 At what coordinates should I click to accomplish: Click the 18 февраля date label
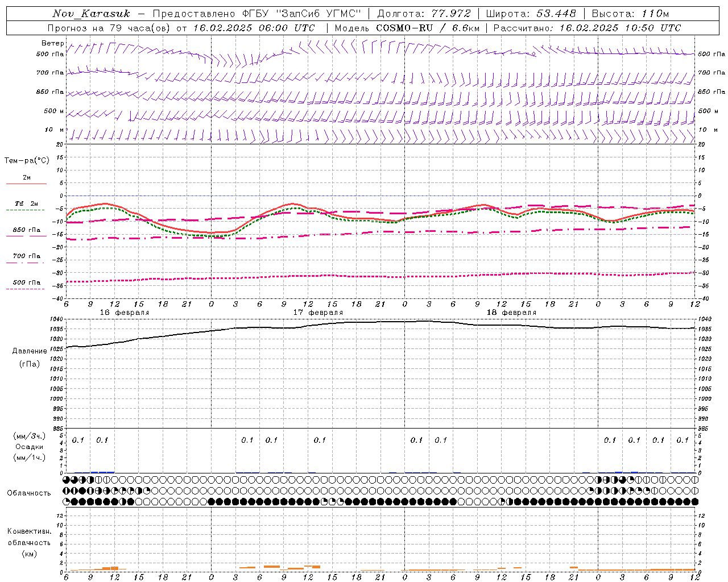pos(511,313)
